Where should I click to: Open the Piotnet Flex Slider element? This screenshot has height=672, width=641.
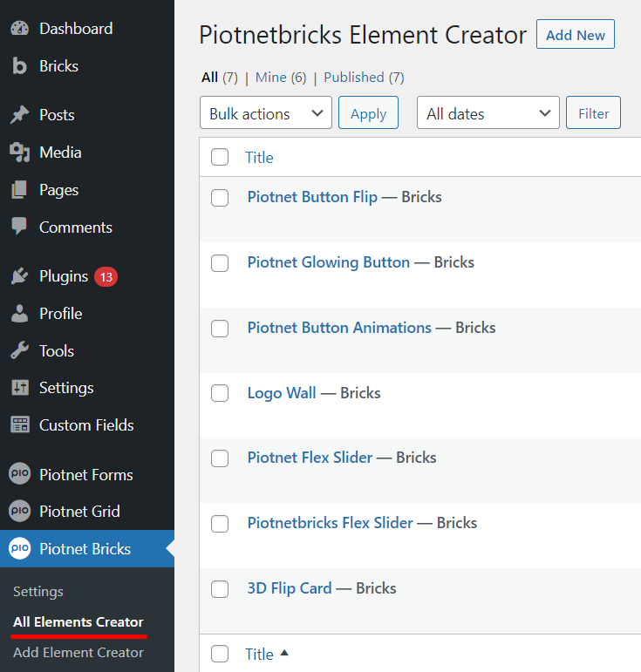tap(310, 458)
